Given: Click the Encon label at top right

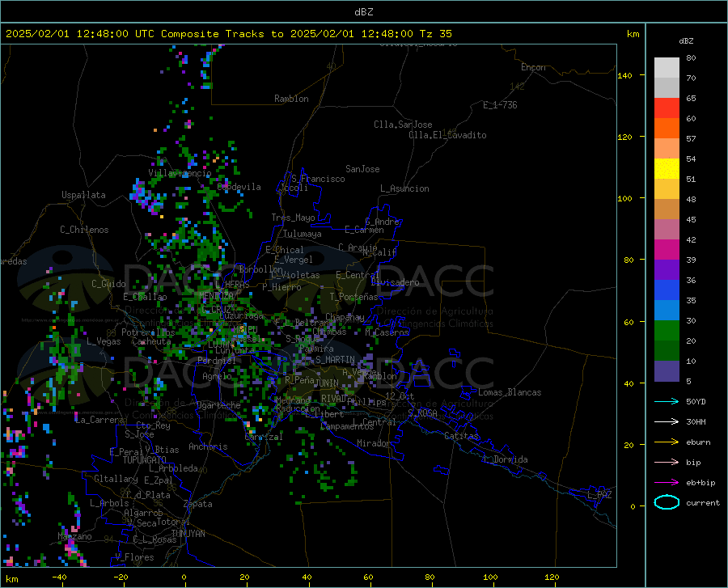Looking at the screenshot, I should click(x=533, y=67).
